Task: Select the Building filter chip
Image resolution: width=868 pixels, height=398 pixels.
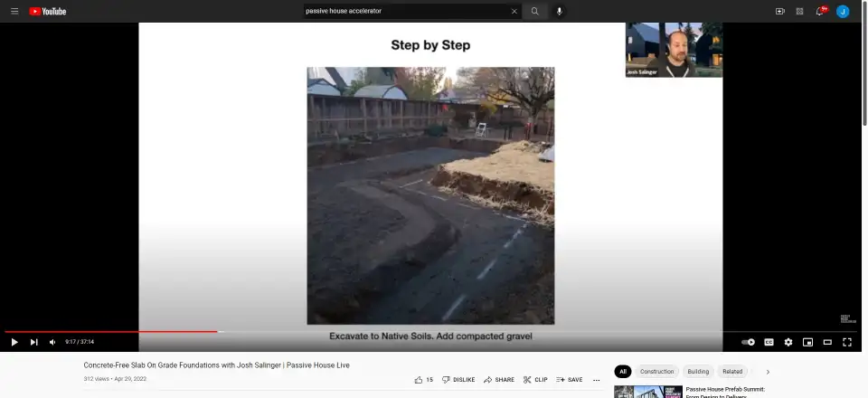Action: (698, 372)
